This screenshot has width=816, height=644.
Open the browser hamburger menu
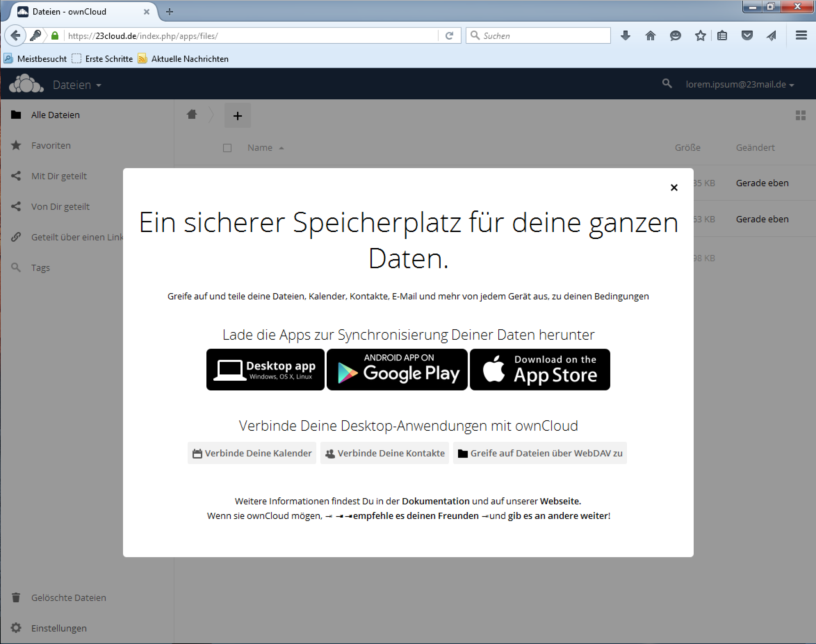801,35
